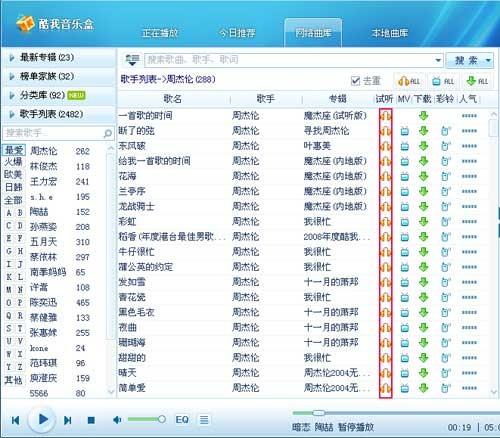Viewport: 500px width, 438px height.
Task: Click the listen icon for 简单爱
Action: (x=385, y=388)
